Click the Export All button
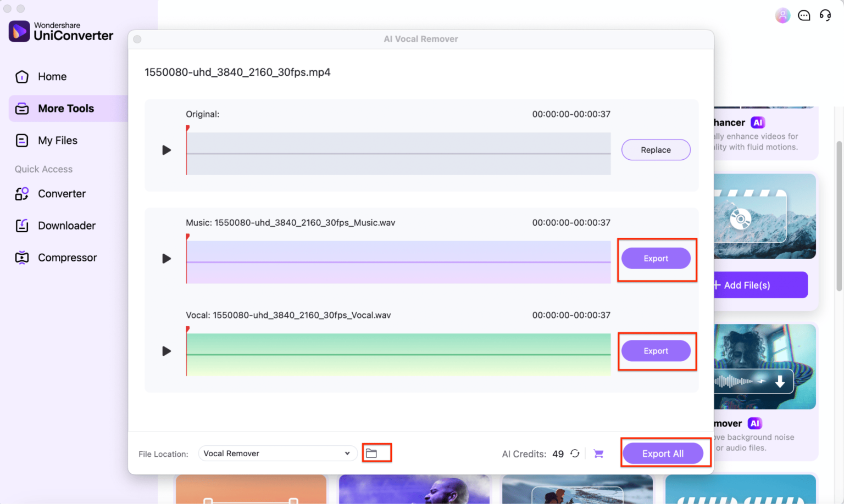This screenshot has height=504, width=844. click(663, 453)
